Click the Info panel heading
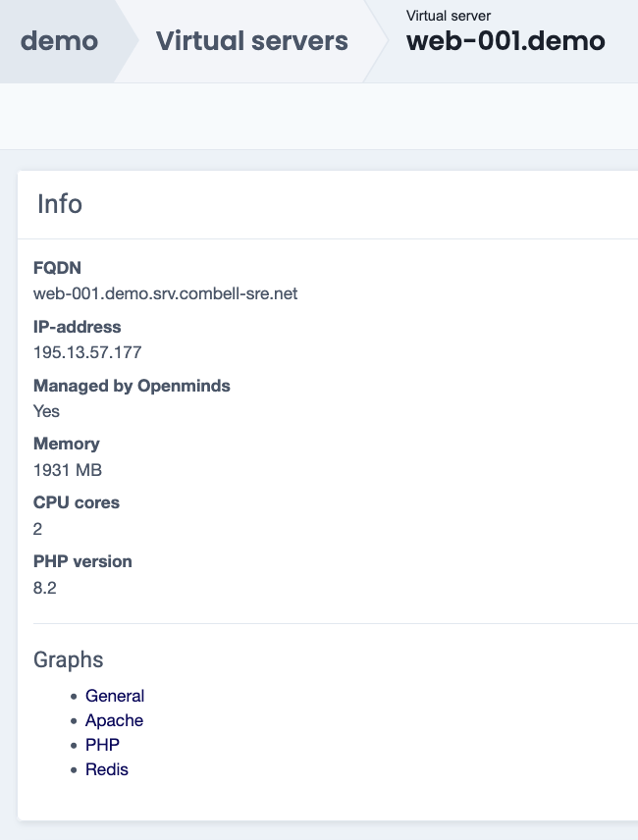This screenshot has width=638, height=840. [60, 204]
